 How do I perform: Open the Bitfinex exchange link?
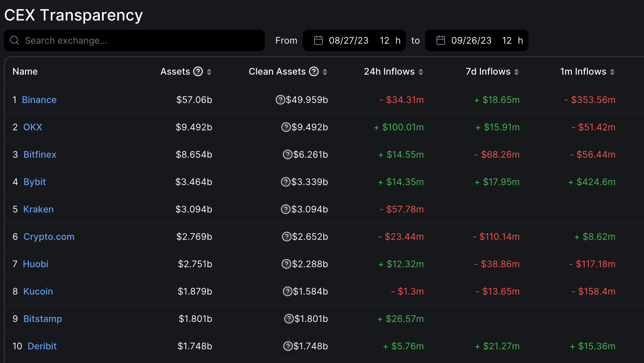pos(40,154)
